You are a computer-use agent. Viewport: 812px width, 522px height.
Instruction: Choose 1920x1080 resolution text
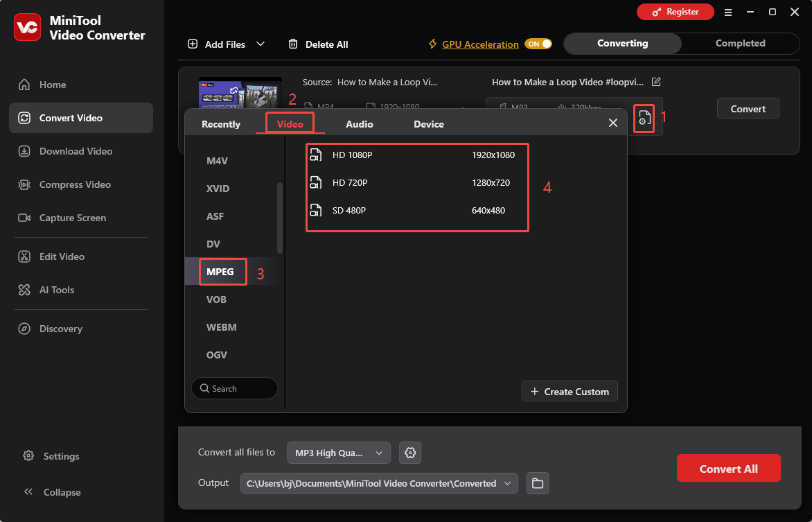pos(493,155)
